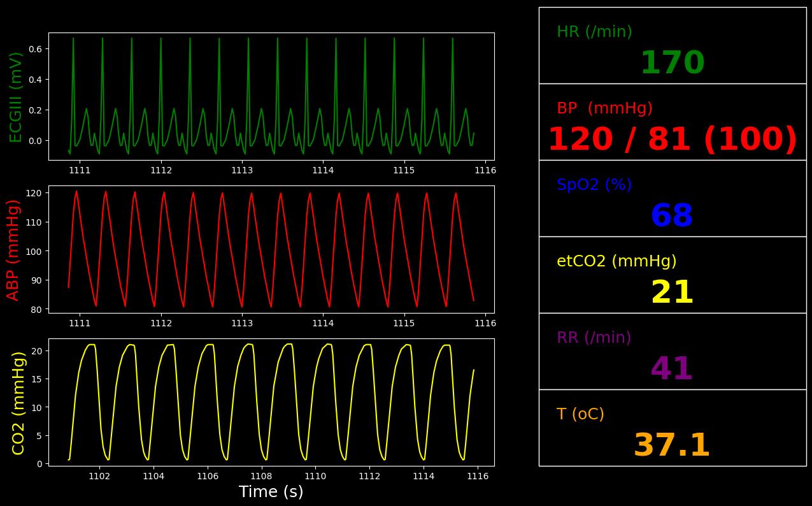Viewport: 812px width, 506px height.
Task: Click the 1106 tick on CO2 time axis
Action: click(x=208, y=476)
